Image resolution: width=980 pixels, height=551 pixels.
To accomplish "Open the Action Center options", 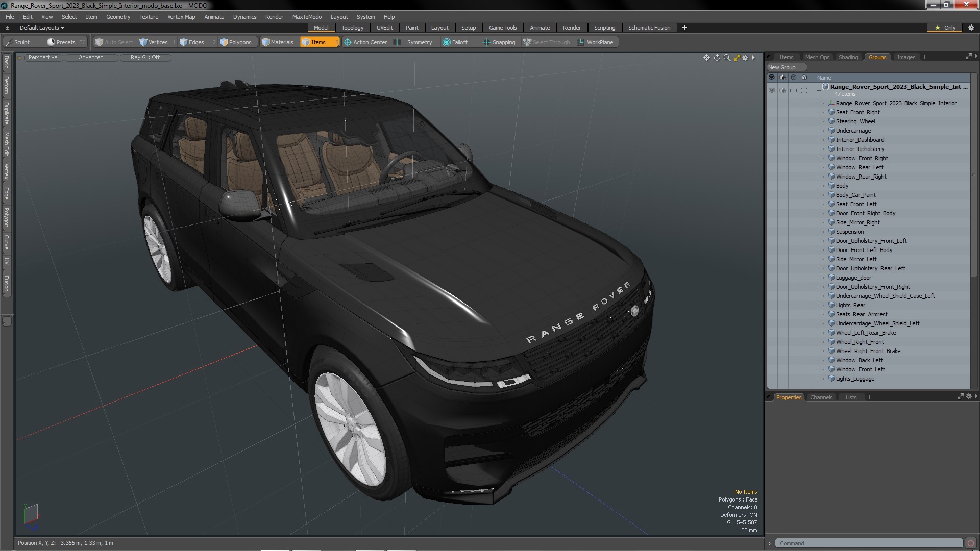I will pyautogui.click(x=365, y=42).
